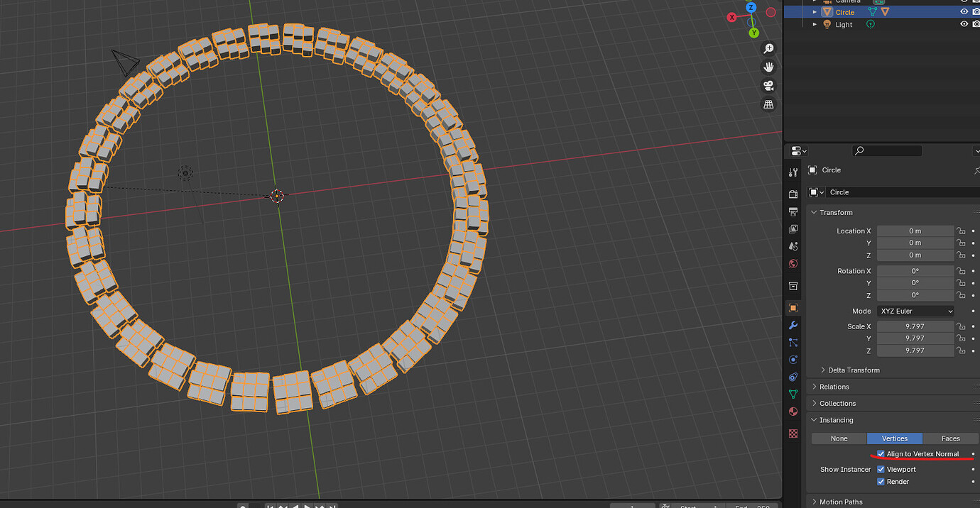The image size is (980, 508).
Task: Open the properties editor type dropdown
Action: (x=799, y=151)
